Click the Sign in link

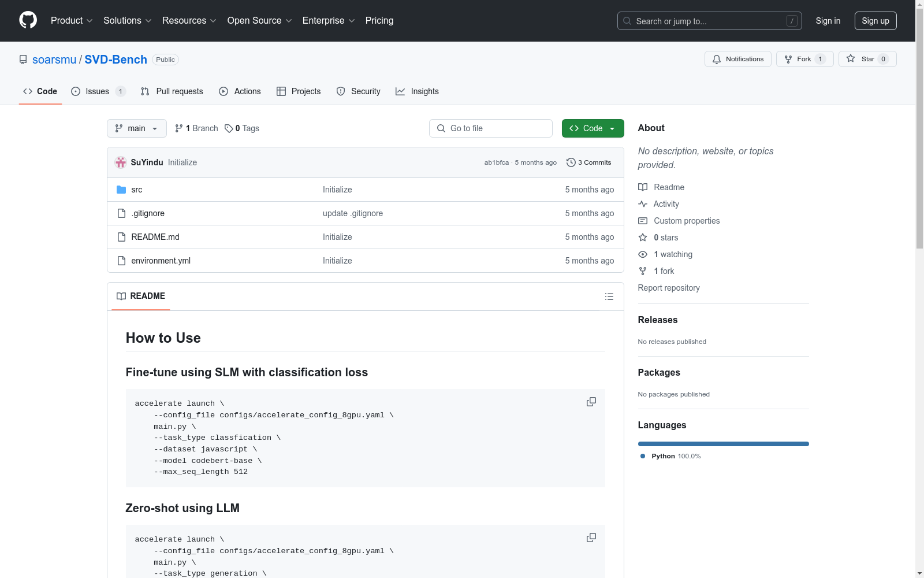[x=828, y=21]
